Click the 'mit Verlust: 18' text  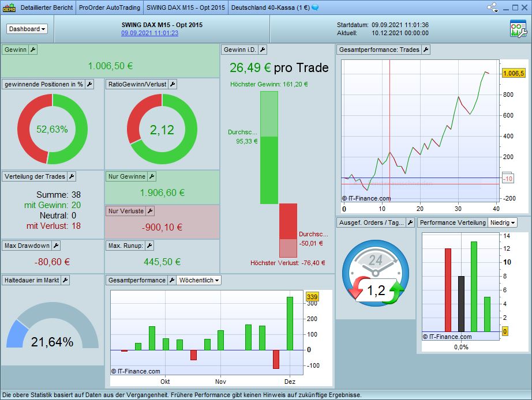click(x=53, y=226)
